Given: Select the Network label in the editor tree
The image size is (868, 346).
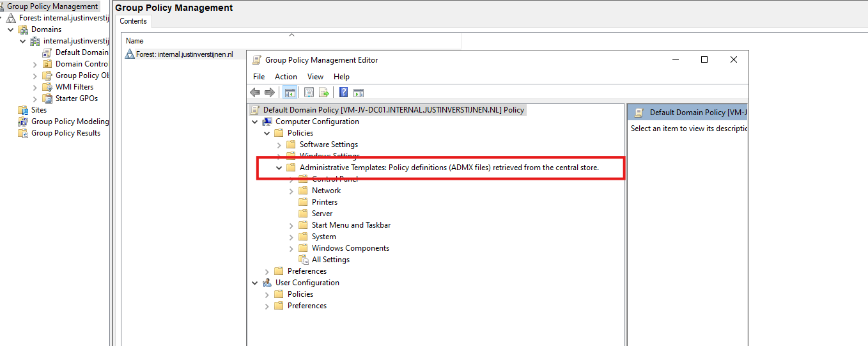Looking at the screenshot, I should click(x=326, y=191).
